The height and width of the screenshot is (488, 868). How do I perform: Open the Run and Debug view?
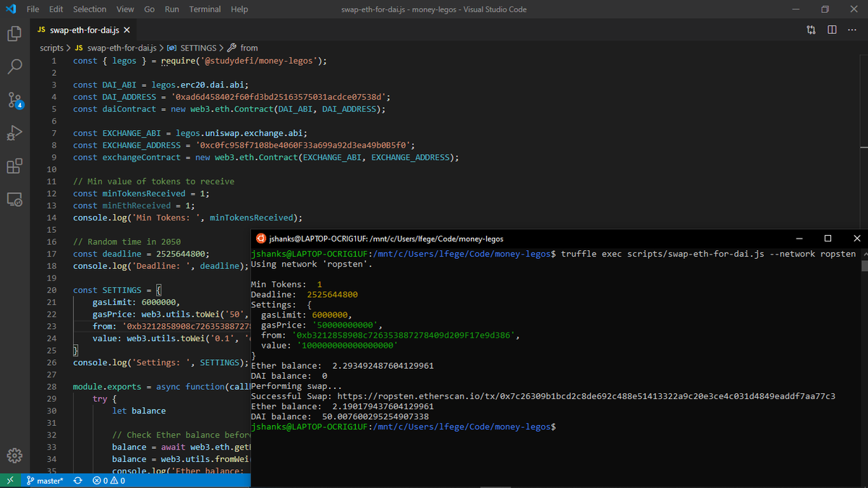coord(14,133)
